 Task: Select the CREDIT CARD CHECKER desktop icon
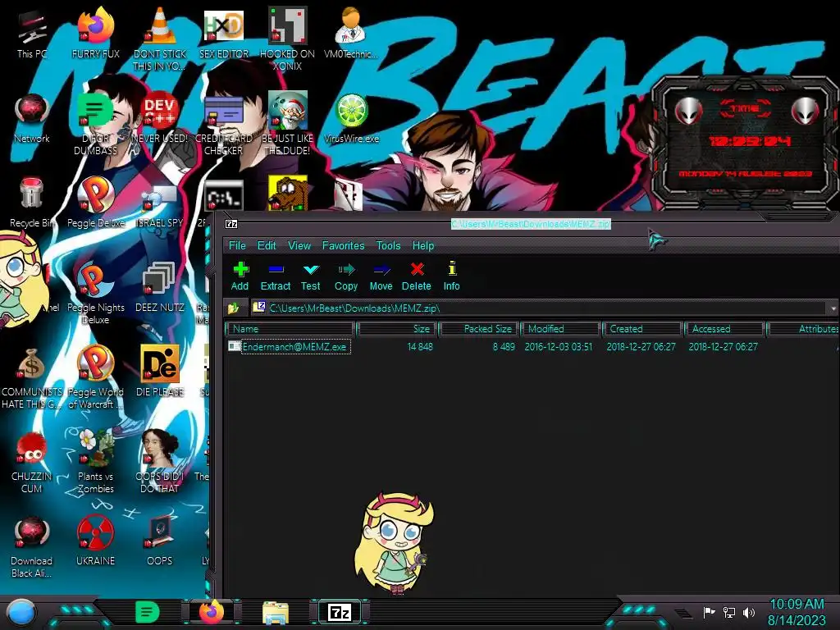224,125
